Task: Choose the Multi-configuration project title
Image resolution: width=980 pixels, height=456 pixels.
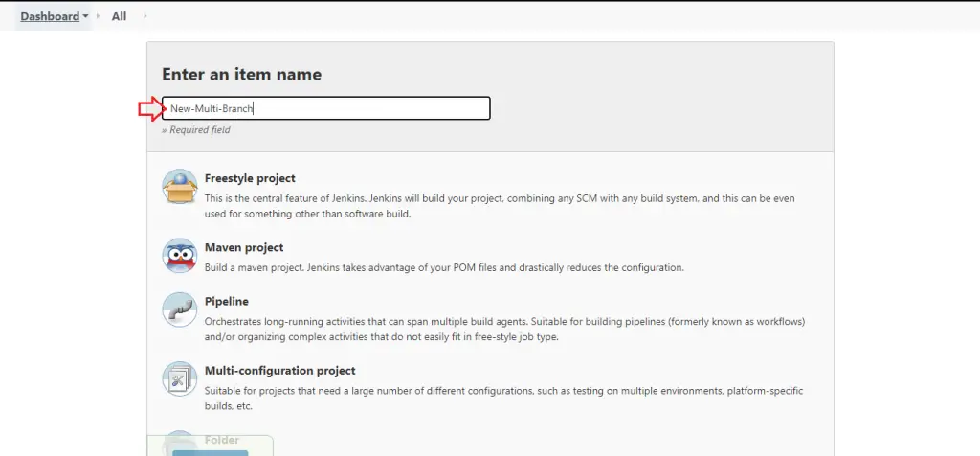Action: (x=280, y=371)
